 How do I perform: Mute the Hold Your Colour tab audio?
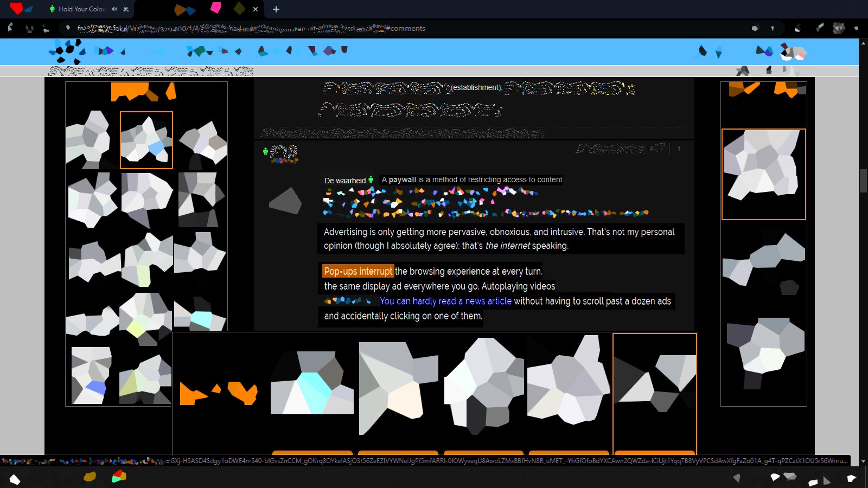coord(114,9)
